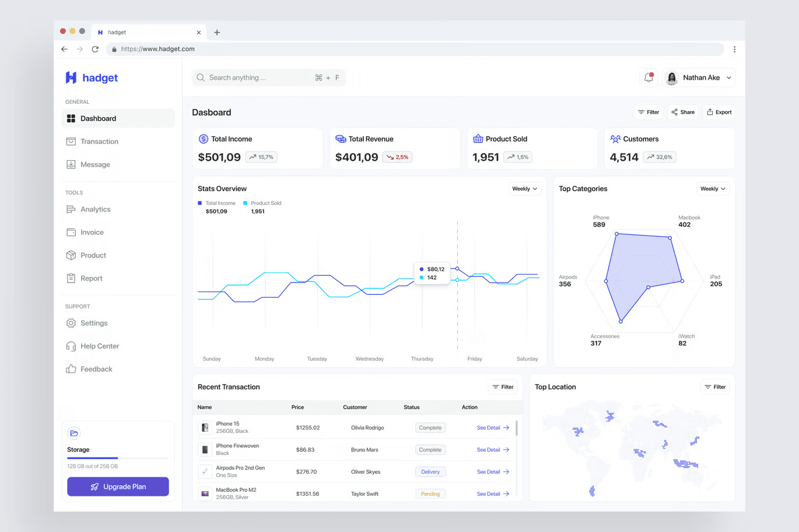Click the Product Sold basket icon
The image size is (799, 532).
coord(478,139)
